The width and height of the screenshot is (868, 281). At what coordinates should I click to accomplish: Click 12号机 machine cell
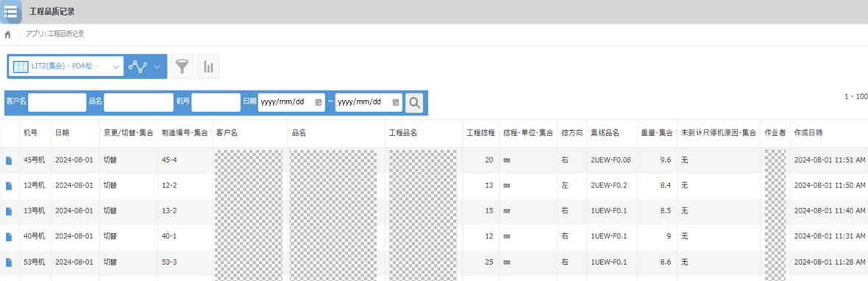click(x=35, y=186)
